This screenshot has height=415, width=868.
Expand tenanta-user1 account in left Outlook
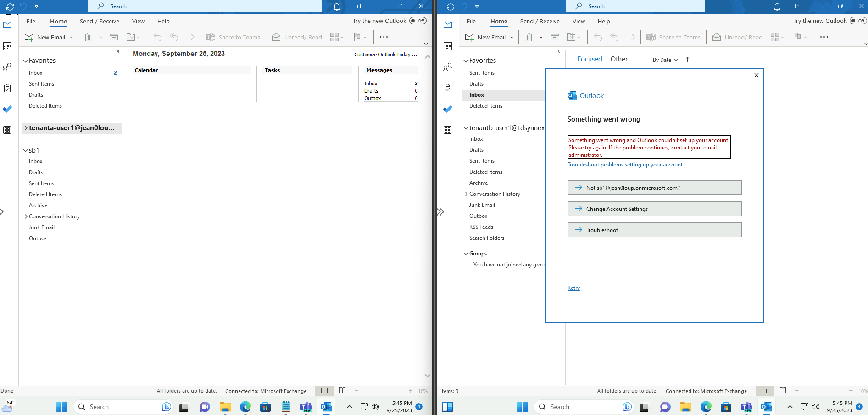pyautogui.click(x=26, y=128)
